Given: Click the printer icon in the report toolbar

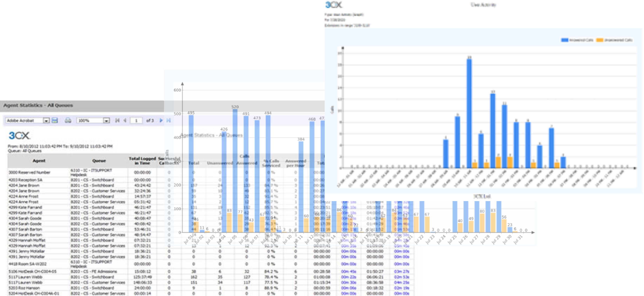Looking at the screenshot, I should tap(68, 120).
